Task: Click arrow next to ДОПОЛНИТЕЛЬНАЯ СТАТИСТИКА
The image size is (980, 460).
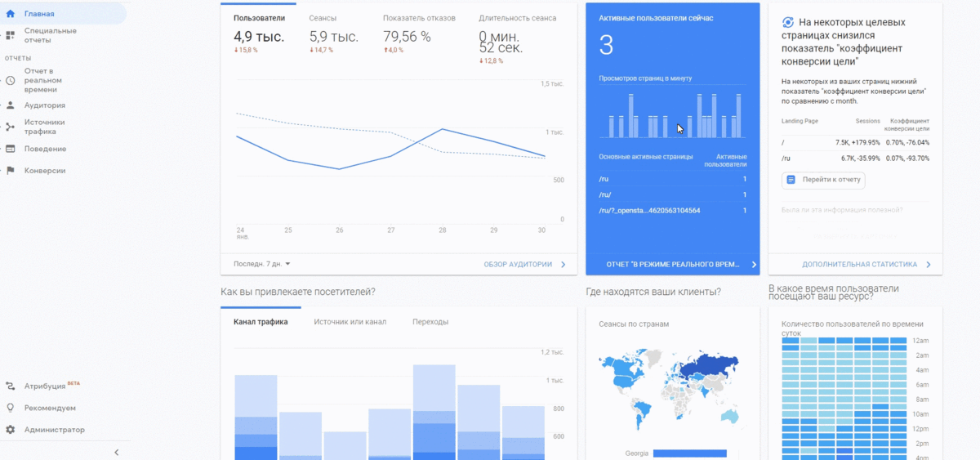Action: click(929, 265)
